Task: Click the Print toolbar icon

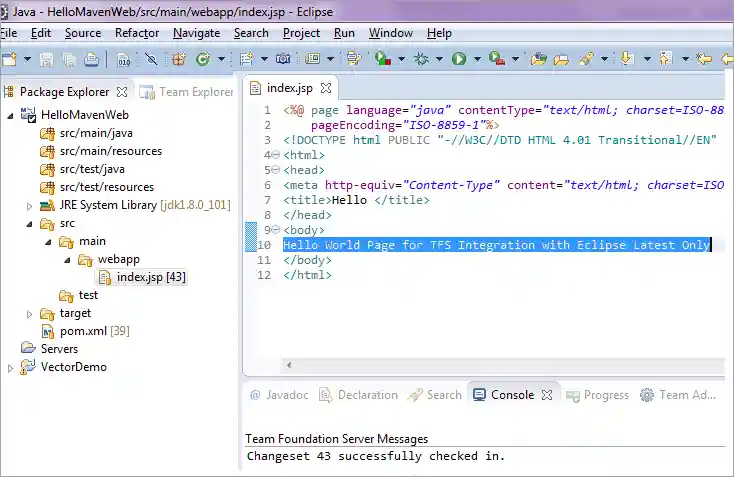Action: point(91,59)
